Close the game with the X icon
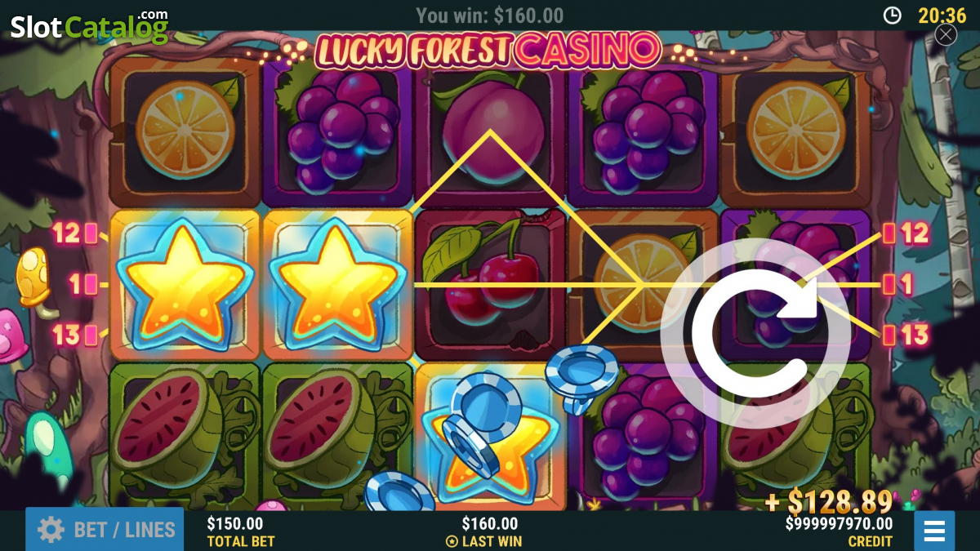Viewport: 980px width, 551px height. pos(946,34)
